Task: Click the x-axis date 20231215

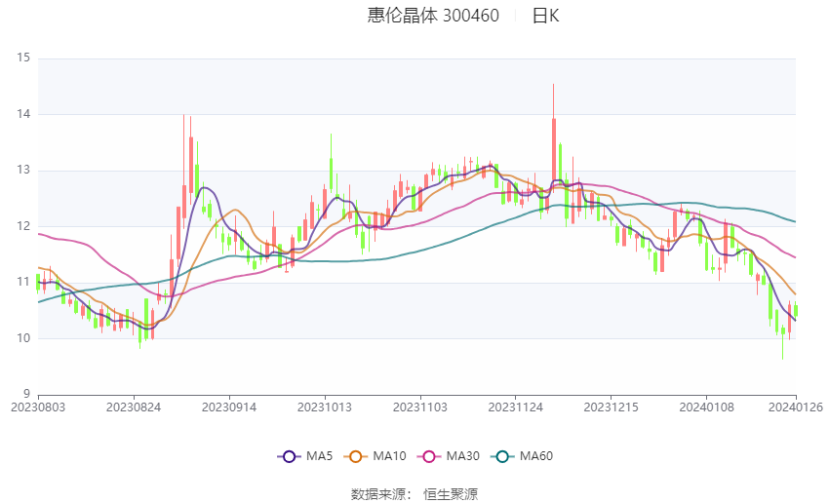Action: coord(612,407)
